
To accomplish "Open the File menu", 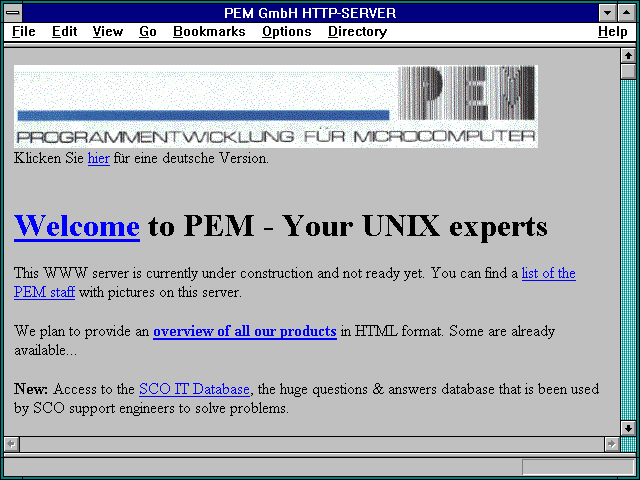I will [x=24, y=31].
